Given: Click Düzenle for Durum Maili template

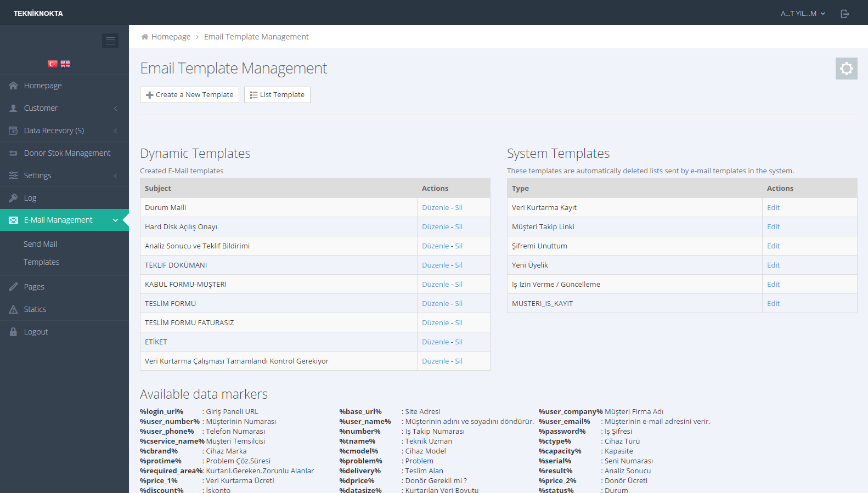Looking at the screenshot, I should pos(435,208).
